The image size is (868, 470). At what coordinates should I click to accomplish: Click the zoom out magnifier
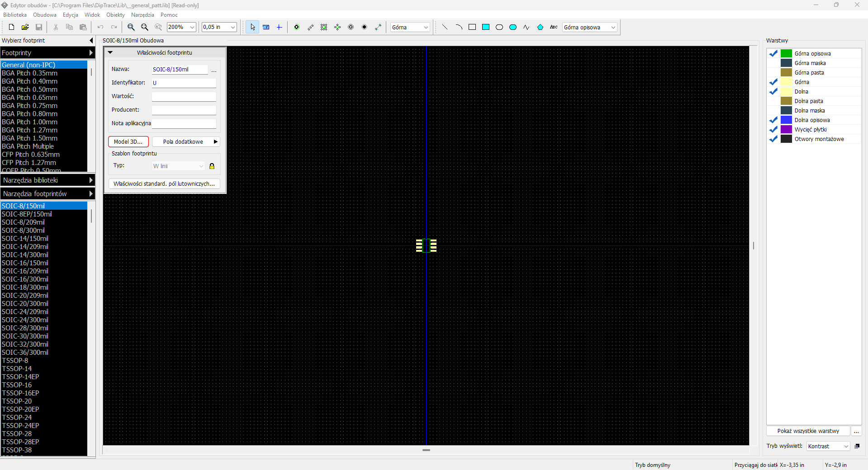[145, 27]
